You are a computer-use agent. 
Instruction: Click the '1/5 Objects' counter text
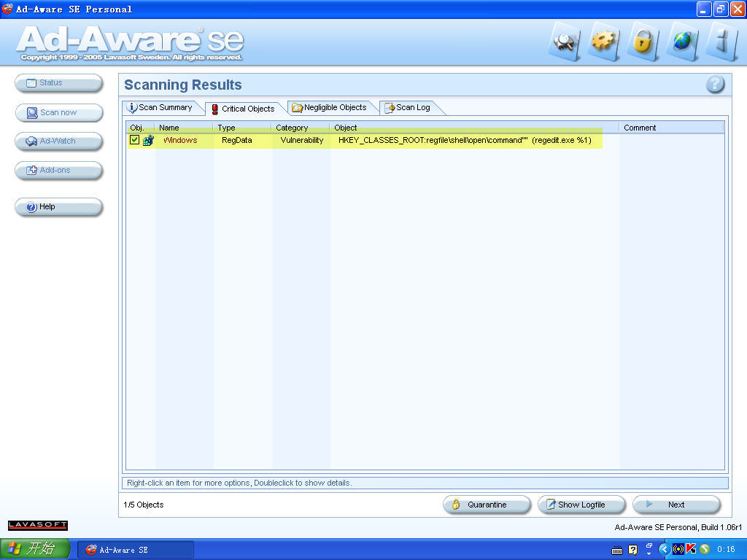pos(144,505)
